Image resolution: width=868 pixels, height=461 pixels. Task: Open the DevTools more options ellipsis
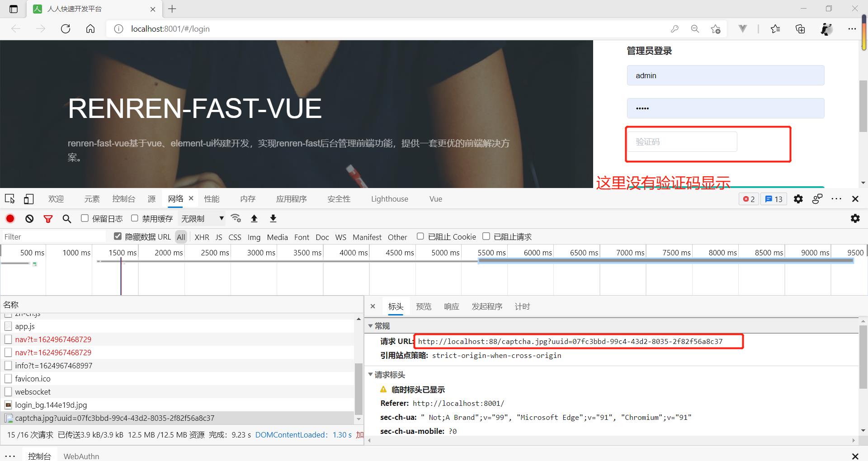click(836, 199)
